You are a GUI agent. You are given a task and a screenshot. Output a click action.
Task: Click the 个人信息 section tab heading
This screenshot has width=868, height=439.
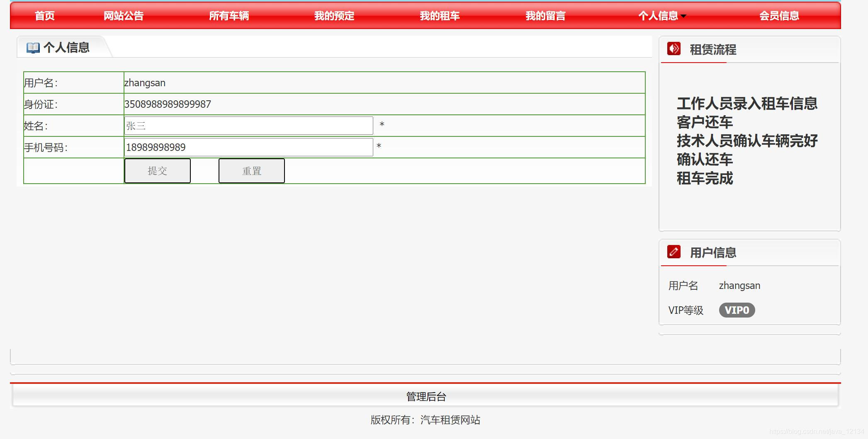tap(66, 48)
